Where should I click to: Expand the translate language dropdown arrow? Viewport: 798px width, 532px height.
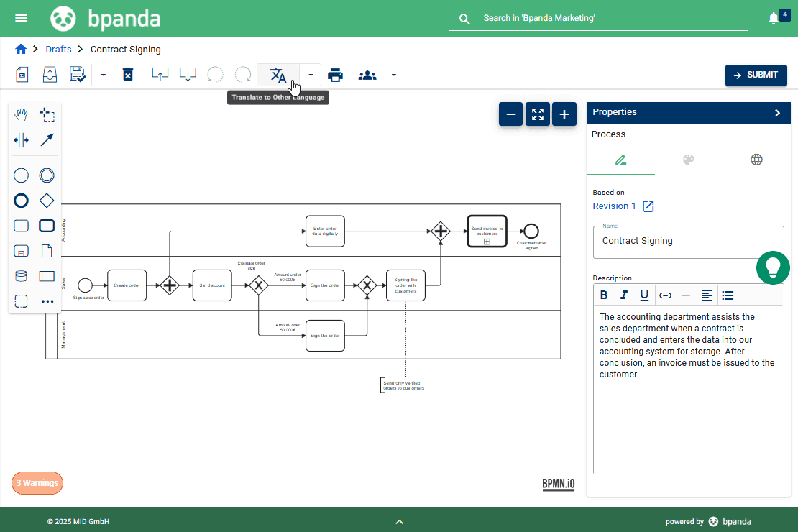tap(311, 75)
